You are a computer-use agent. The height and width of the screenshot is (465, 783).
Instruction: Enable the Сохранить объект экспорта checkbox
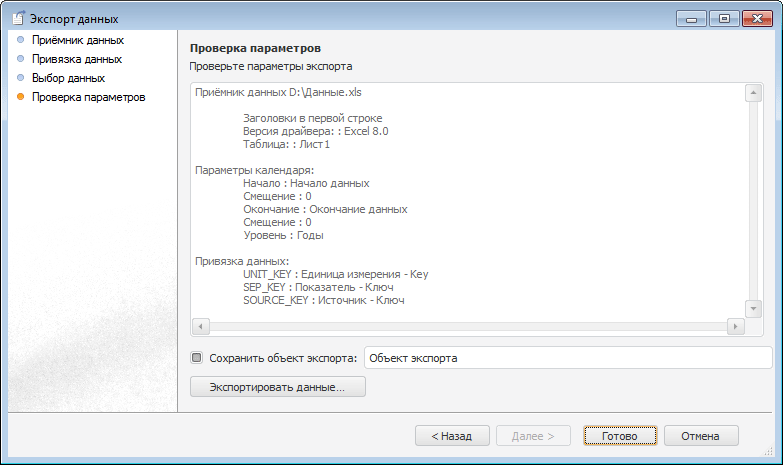click(197, 357)
